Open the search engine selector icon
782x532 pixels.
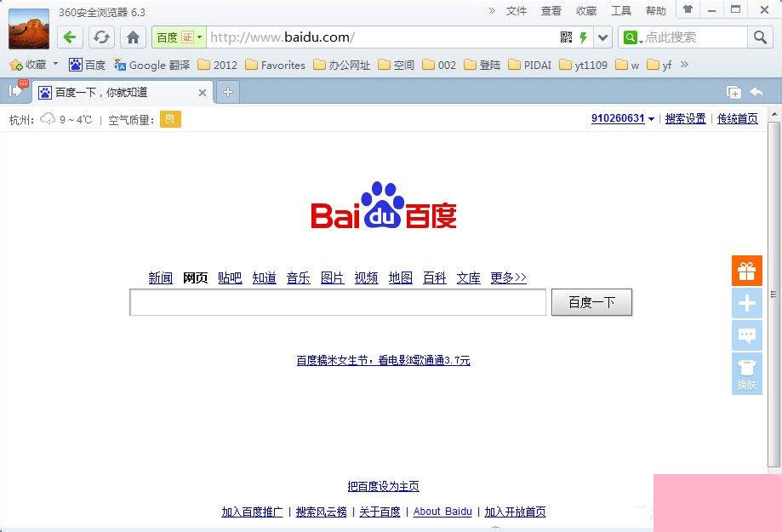coord(631,37)
